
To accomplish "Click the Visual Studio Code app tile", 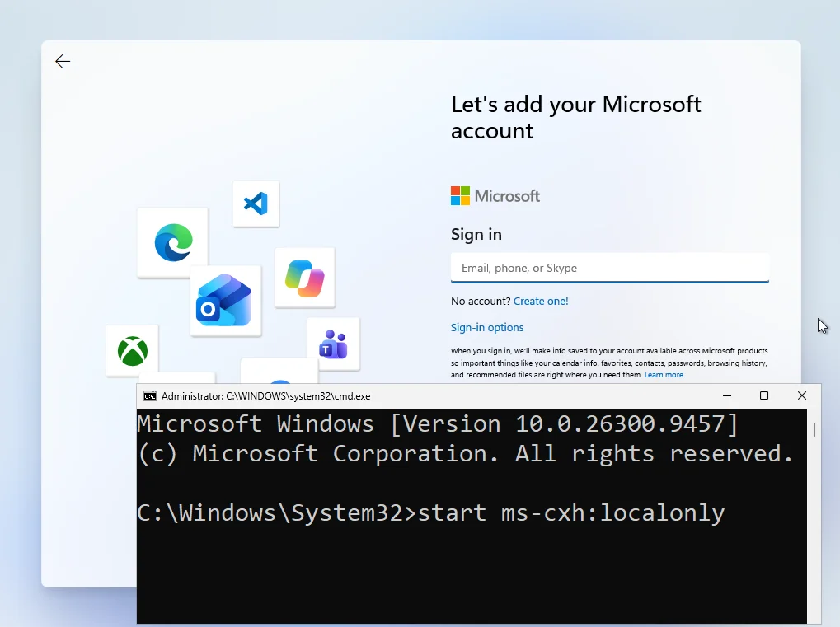I will pyautogui.click(x=256, y=204).
